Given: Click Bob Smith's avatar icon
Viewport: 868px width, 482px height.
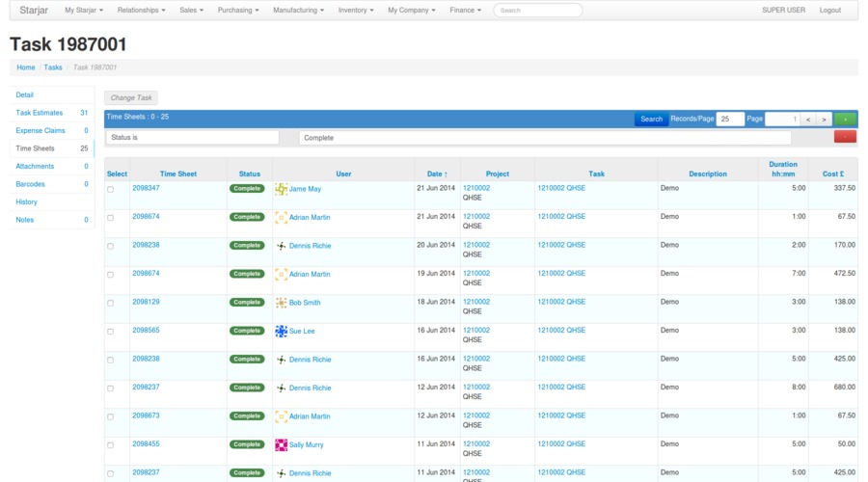Looking at the screenshot, I should click(x=281, y=303).
